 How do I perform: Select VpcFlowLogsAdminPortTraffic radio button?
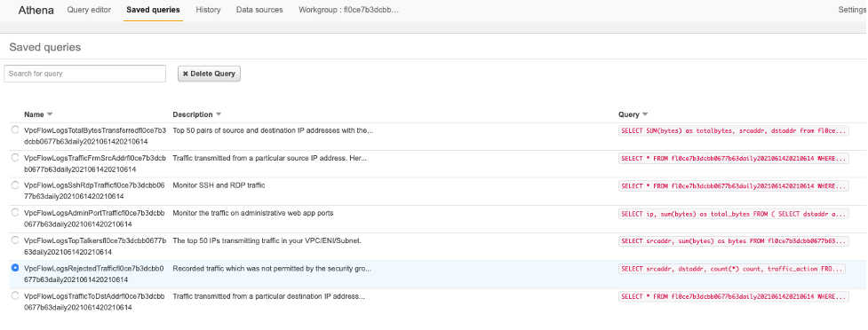15,213
